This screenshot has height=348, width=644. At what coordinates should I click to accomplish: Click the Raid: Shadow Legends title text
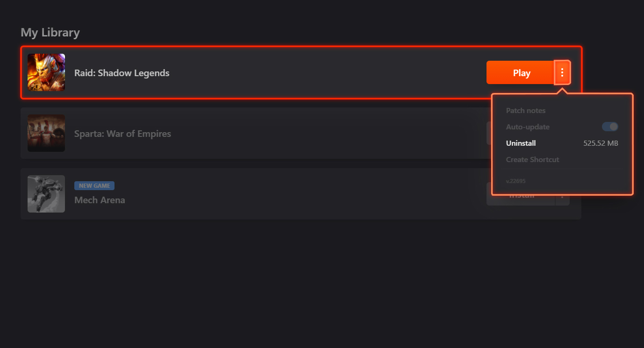click(x=122, y=73)
